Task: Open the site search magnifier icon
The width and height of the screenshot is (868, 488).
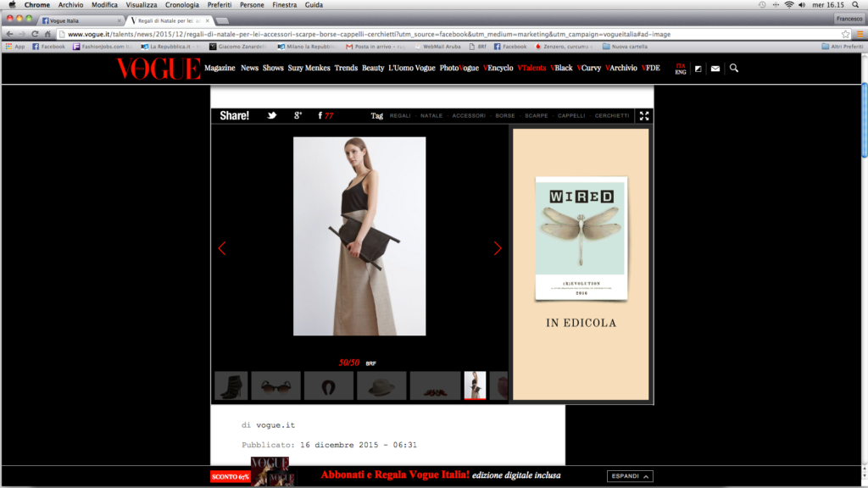Action: click(x=733, y=68)
